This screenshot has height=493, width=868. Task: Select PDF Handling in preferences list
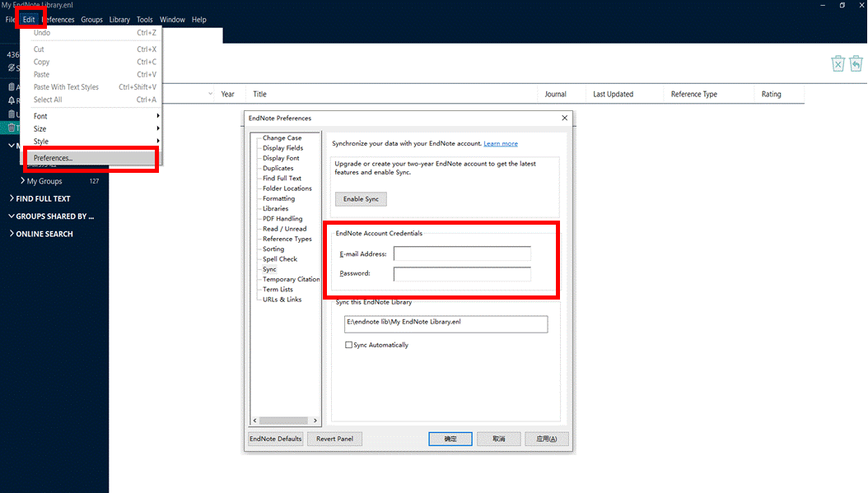coord(282,219)
